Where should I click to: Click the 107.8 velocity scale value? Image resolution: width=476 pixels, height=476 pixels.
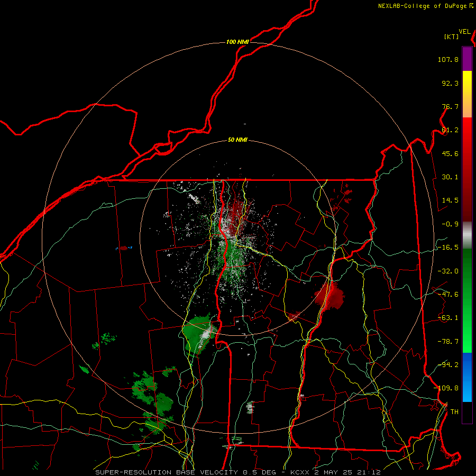[448, 59]
